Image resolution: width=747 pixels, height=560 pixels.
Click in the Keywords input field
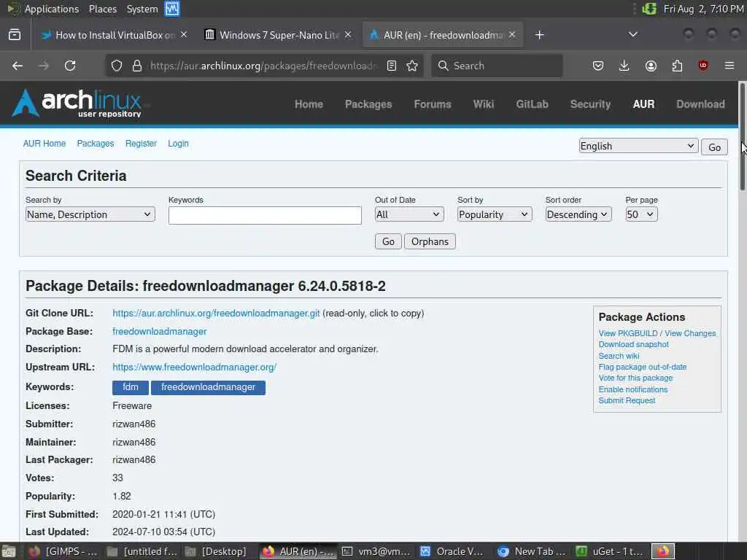coord(265,215)
